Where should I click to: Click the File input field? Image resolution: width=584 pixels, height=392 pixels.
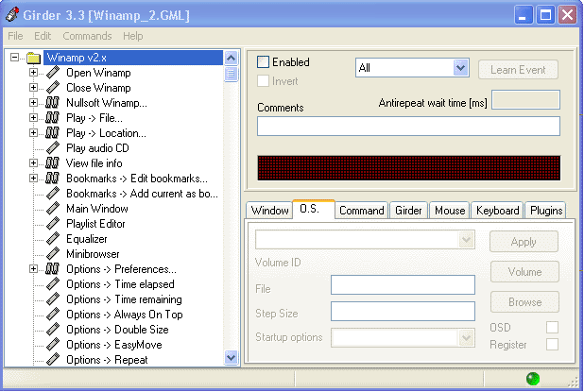(403, 284)
